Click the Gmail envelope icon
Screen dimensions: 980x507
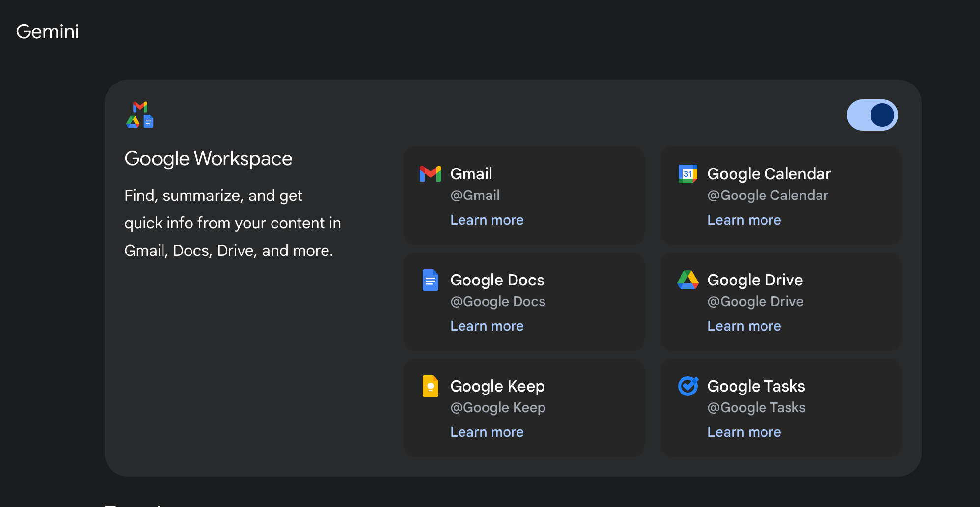click(431, 174)
